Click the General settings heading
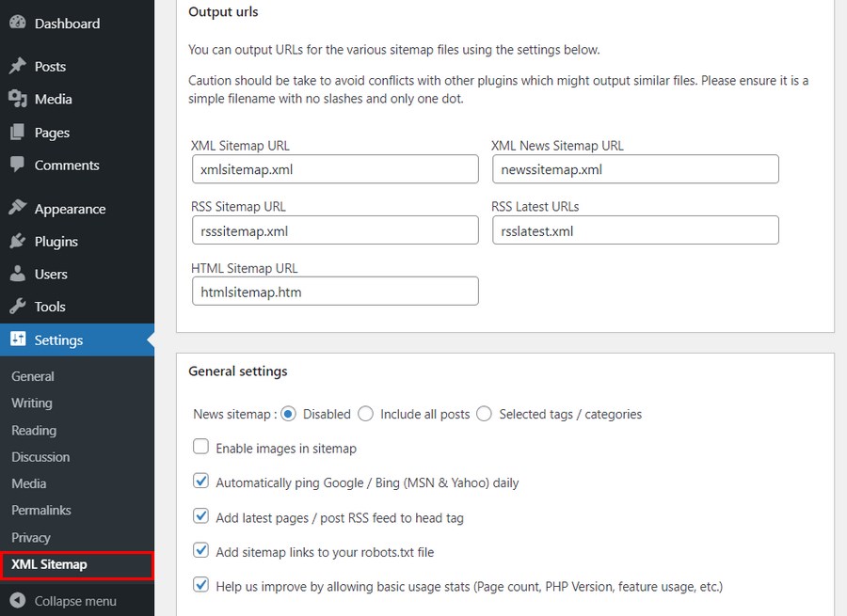 [x=238, y=371]
